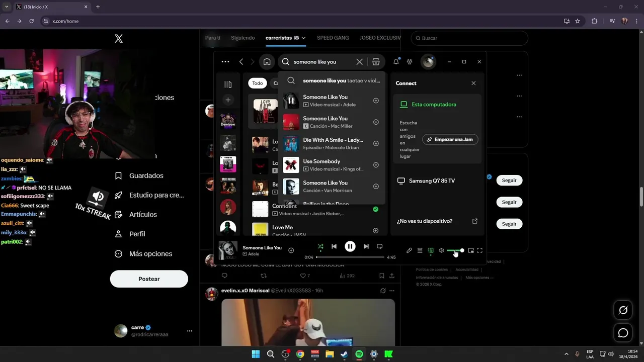The width and height of the screenshot is (644, 362).
Task: Open Spotify three-dots app menu
Action: click(x=225, y=62)
